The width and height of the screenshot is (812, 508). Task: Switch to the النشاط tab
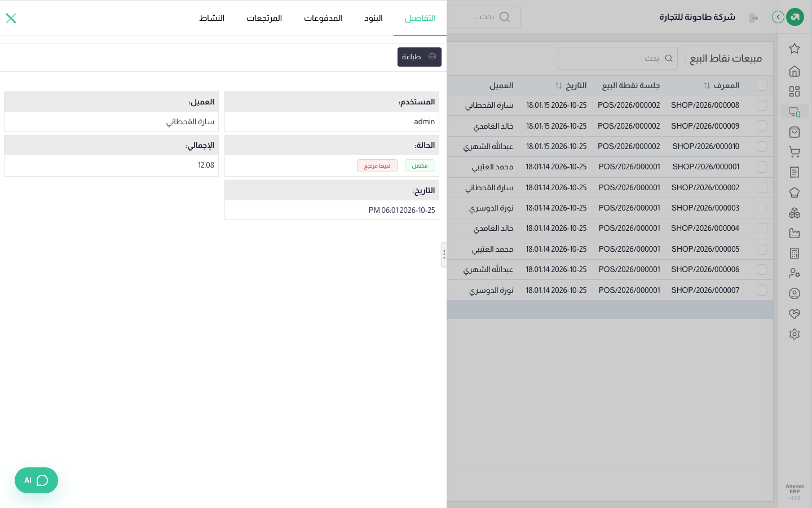[212, 18]
